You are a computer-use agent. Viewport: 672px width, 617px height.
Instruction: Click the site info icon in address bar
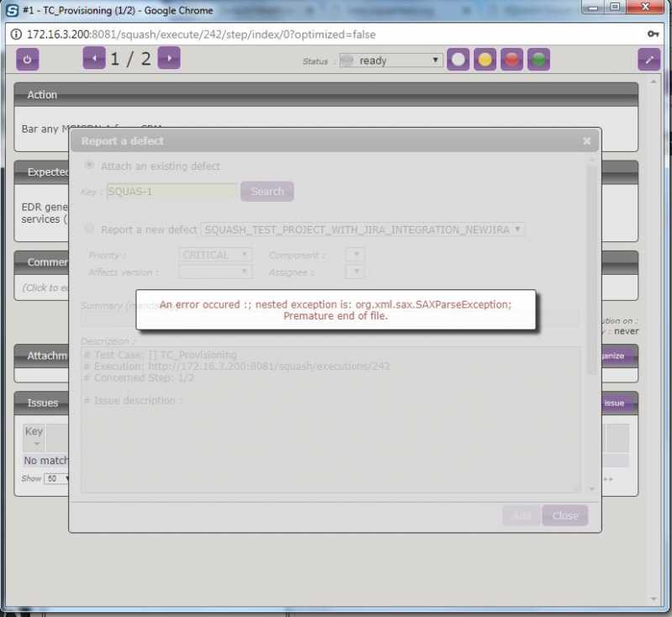click(16, 34)
